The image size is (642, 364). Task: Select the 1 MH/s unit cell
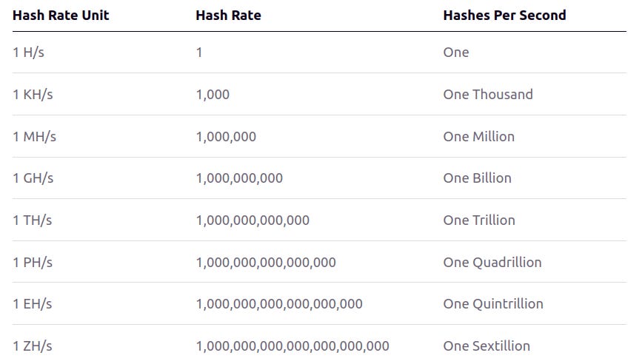pyautogui.click(x=34, y=137)
